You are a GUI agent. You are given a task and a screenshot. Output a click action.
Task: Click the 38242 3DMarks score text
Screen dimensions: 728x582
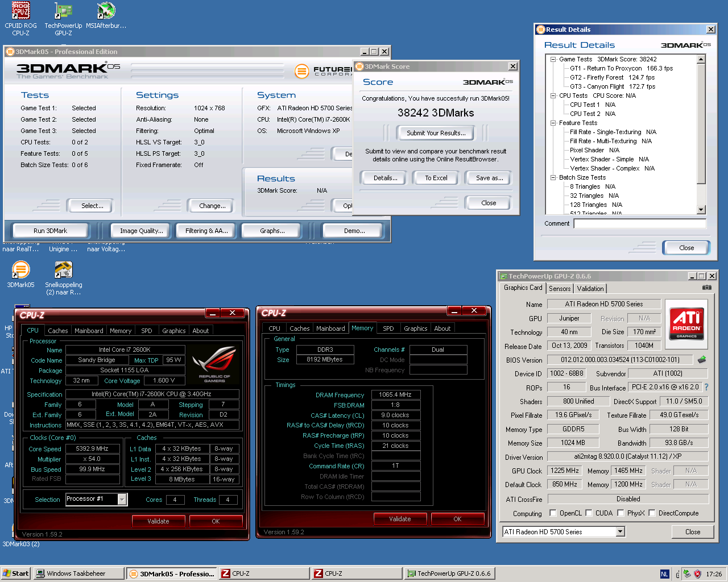(436, 113)
